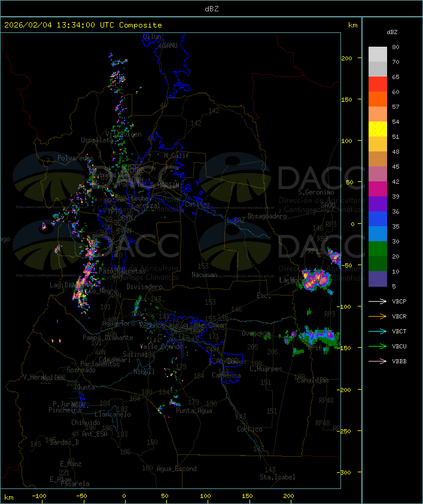Click the VBBB legend label

[x=399, y=361]
